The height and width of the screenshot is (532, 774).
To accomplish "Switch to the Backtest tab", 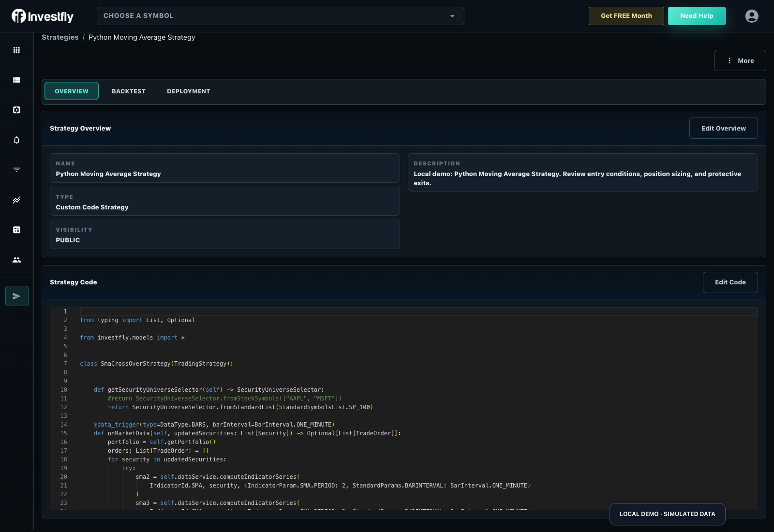I will point(129,91).
